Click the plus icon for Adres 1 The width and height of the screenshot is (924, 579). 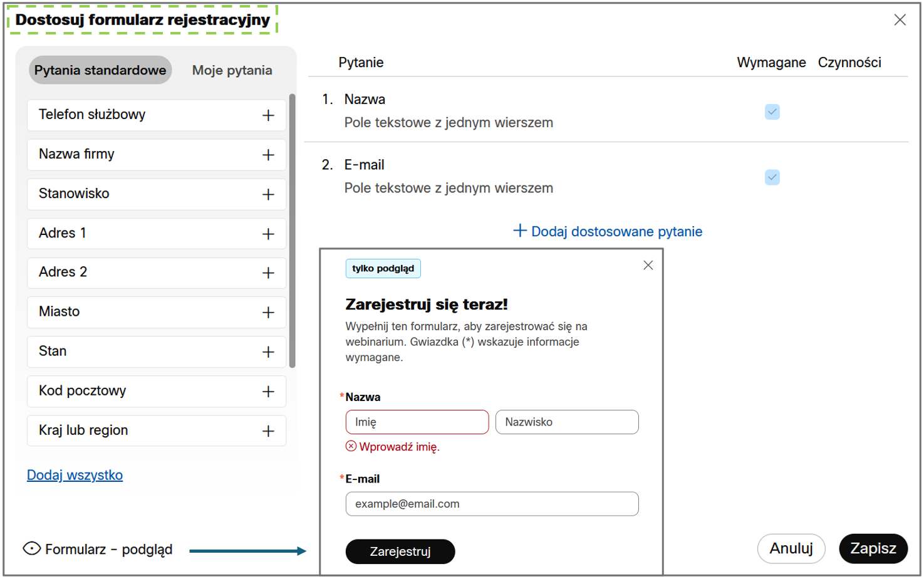pyautogui.click(x=268, y=234)
